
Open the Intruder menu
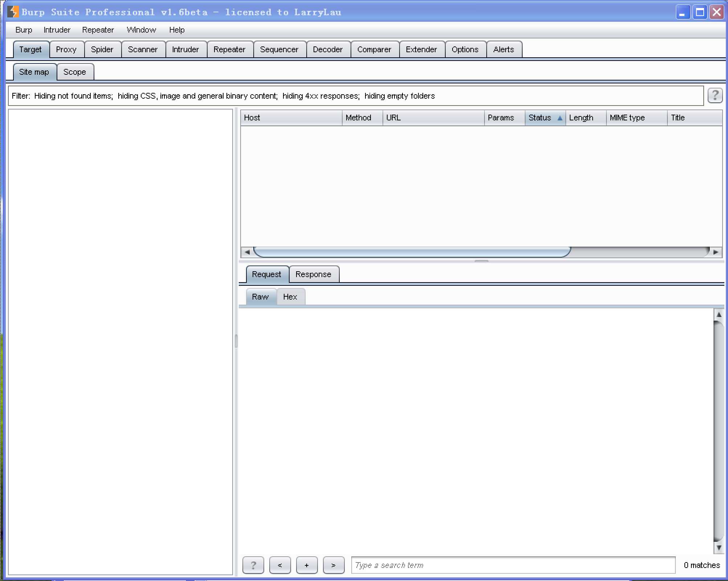(57, 30)
